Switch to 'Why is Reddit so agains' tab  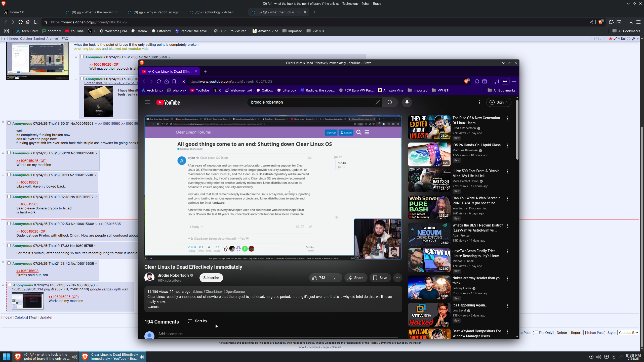pyautogui.click(x=155, y=12)
